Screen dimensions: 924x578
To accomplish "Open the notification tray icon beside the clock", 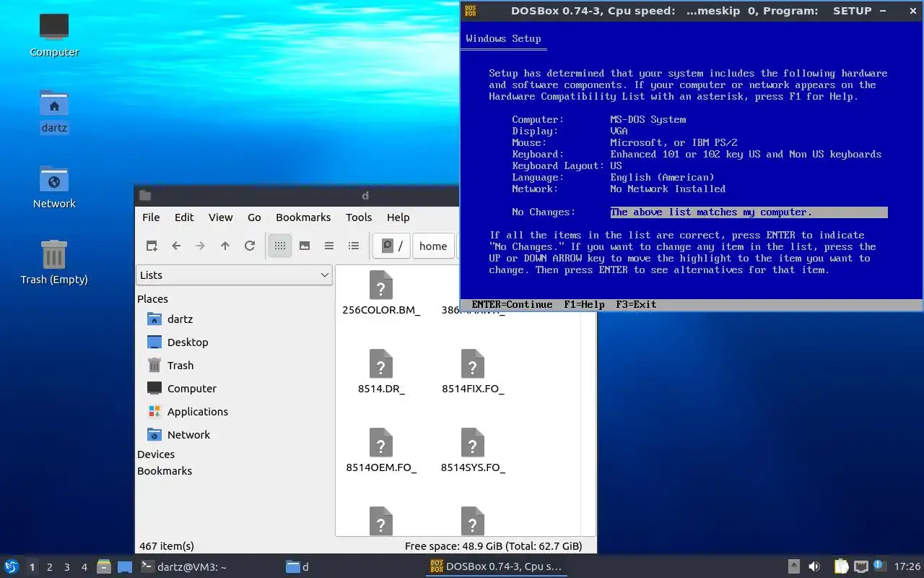I will pos(879,566).
